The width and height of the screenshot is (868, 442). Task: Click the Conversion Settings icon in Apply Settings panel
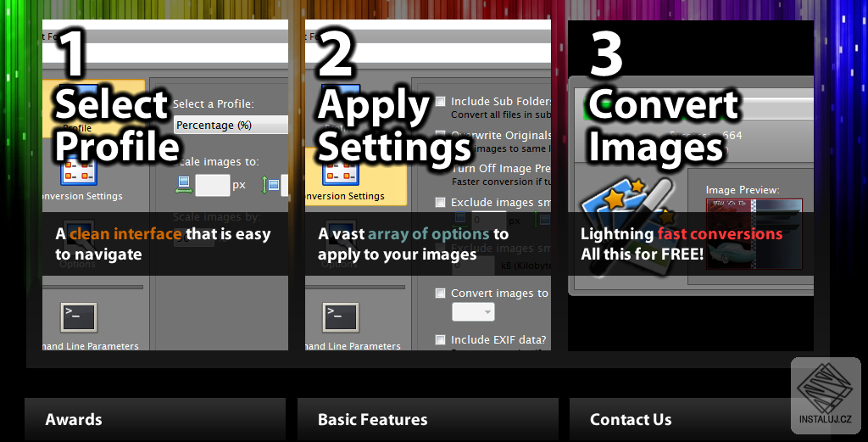pyautogui.click(x=341, y=171)
